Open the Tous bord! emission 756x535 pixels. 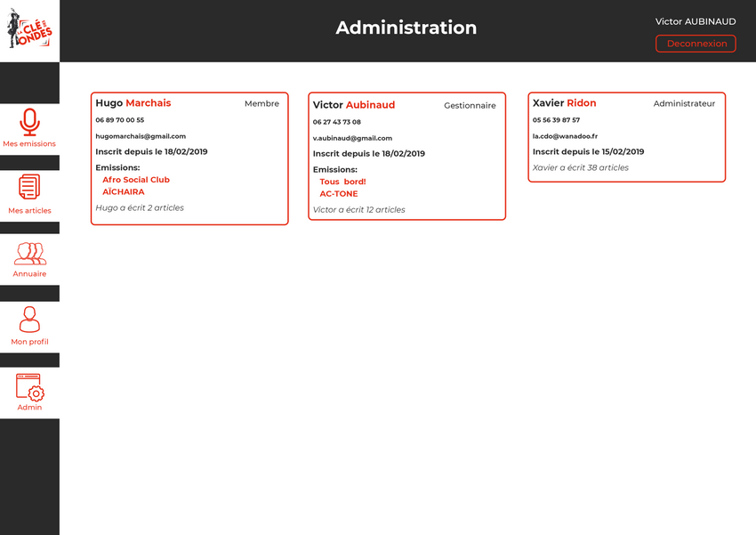coord(342,182)
